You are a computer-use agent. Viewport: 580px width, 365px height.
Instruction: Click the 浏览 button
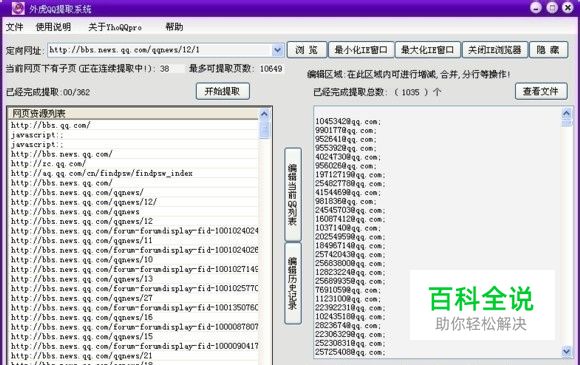click(307, 50)
